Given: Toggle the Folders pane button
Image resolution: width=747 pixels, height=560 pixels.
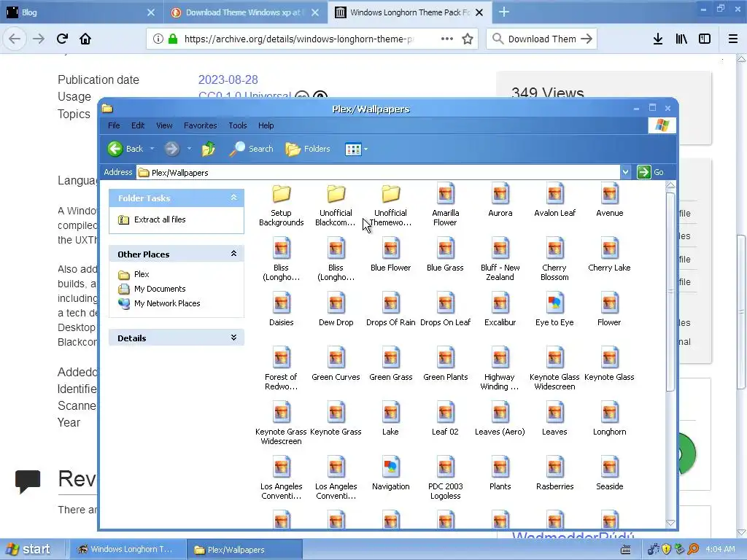Looking at the screenshot, I should coord(308,149).
